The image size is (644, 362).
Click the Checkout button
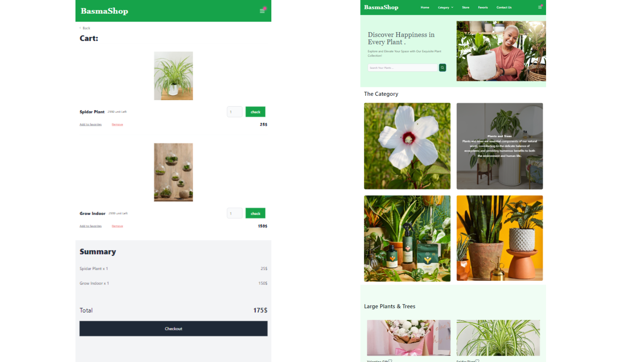(173, 329)
